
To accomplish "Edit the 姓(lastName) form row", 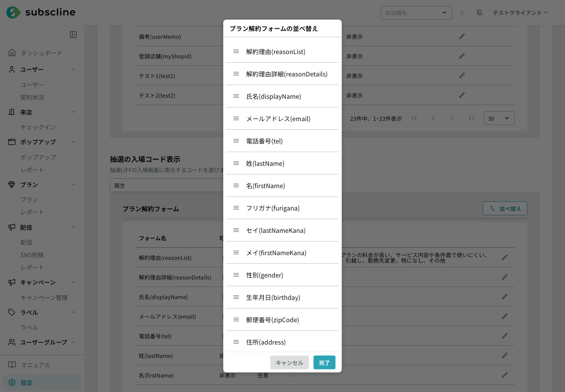I will [x=505, y=356].
